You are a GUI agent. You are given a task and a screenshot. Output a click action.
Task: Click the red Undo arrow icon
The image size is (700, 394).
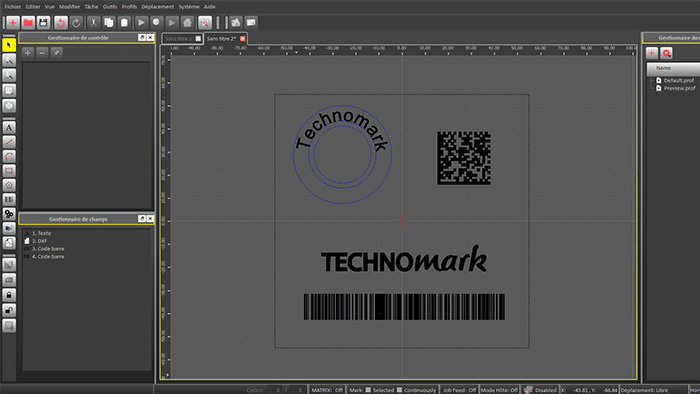[x=61, y=22]
